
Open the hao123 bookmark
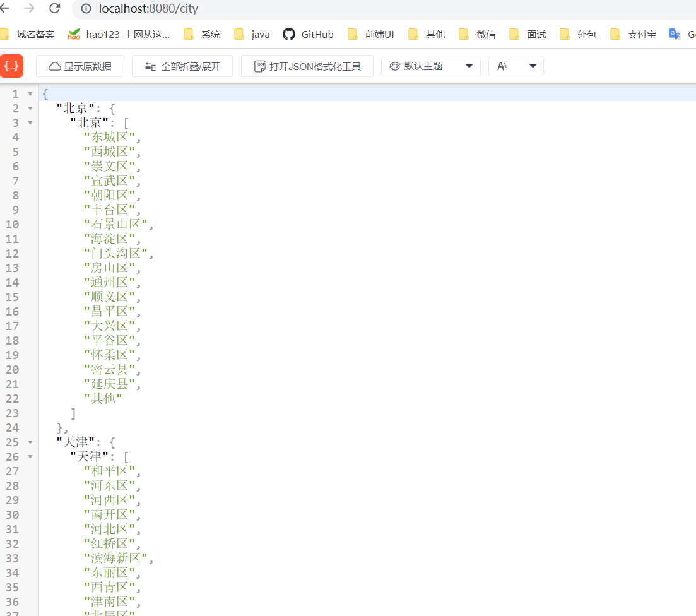click(119, 34)
